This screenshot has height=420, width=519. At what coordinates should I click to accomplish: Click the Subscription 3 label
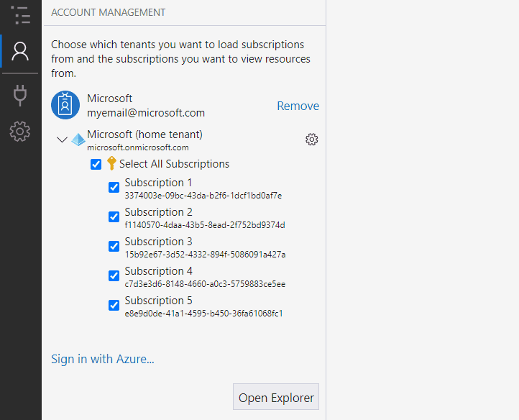pos(159,242)
